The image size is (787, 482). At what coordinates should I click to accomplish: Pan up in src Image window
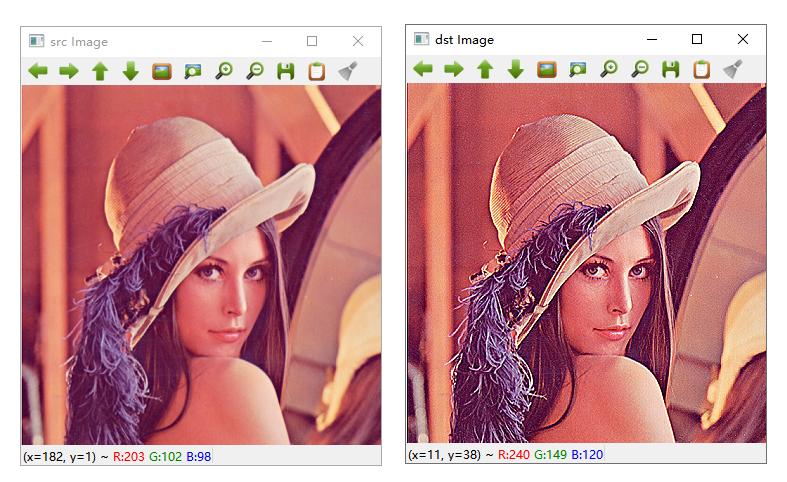tap(100, 71)
